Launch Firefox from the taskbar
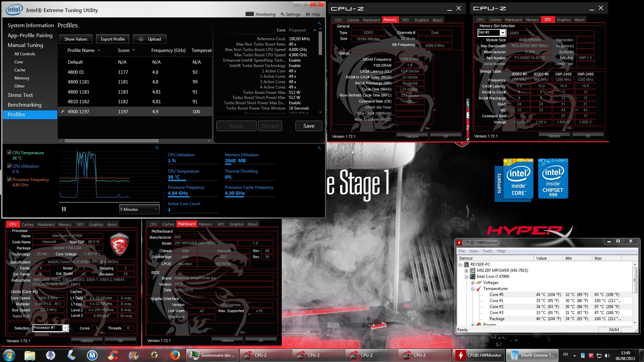Viewport: 644px width, 362px height. click(174, 355)
